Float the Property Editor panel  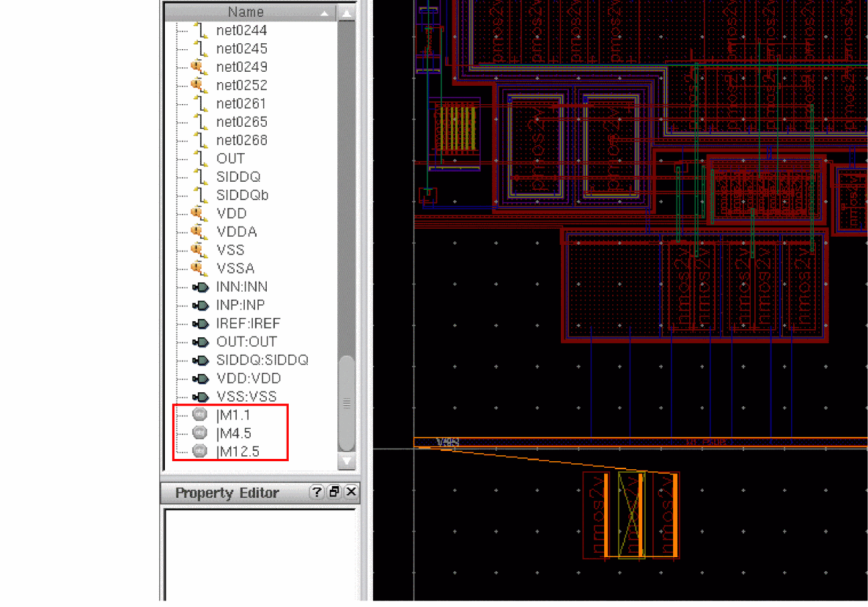pos(334,493)
